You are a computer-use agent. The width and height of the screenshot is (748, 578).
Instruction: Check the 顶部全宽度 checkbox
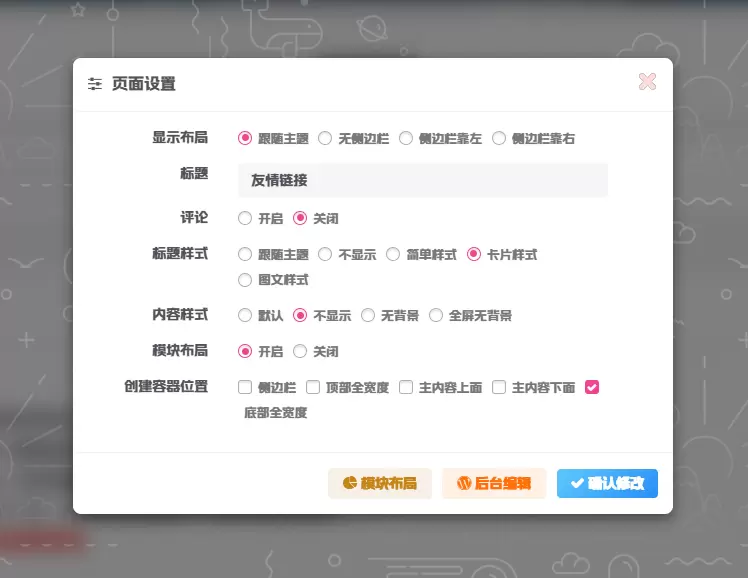[312, 387]
